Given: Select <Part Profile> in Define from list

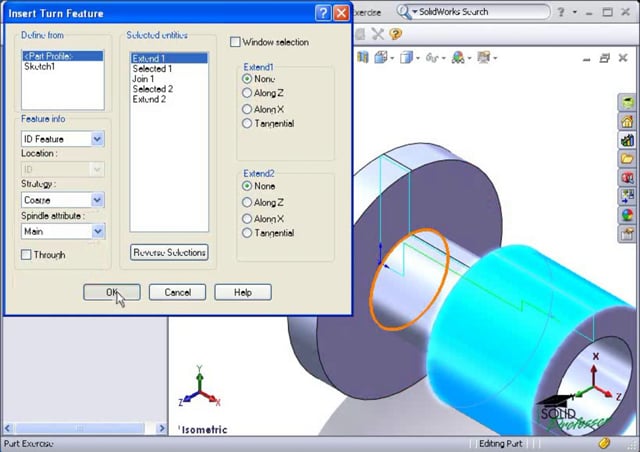Looking at the screenshot, I should pyautogui.click(x=62, y=56).
